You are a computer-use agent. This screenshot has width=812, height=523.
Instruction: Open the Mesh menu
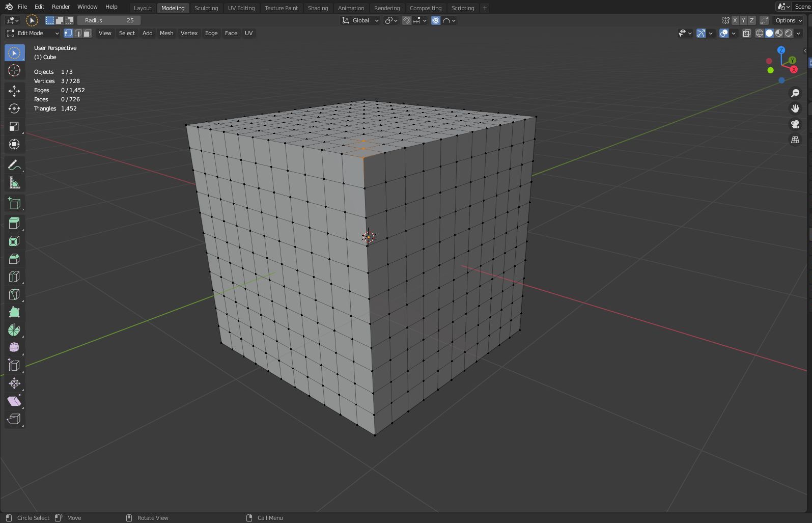click(x=166, y=33)
